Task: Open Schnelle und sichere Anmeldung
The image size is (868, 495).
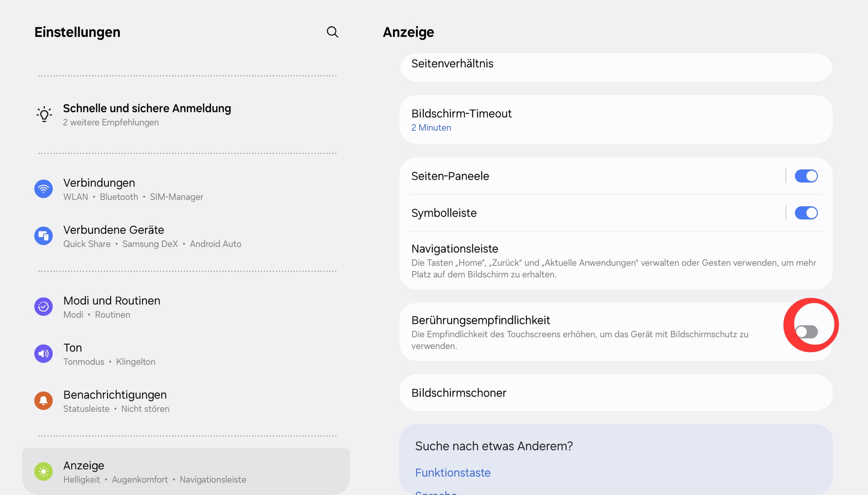Action: pos(147,109)
